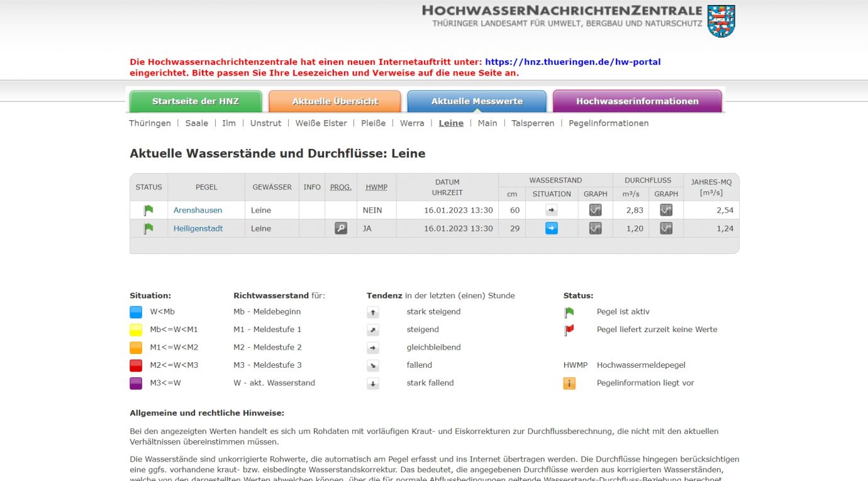This screenshot has width=868, height=481.
Task: Open the 'Hochwasserinformationen' tab
Action: 637,101
